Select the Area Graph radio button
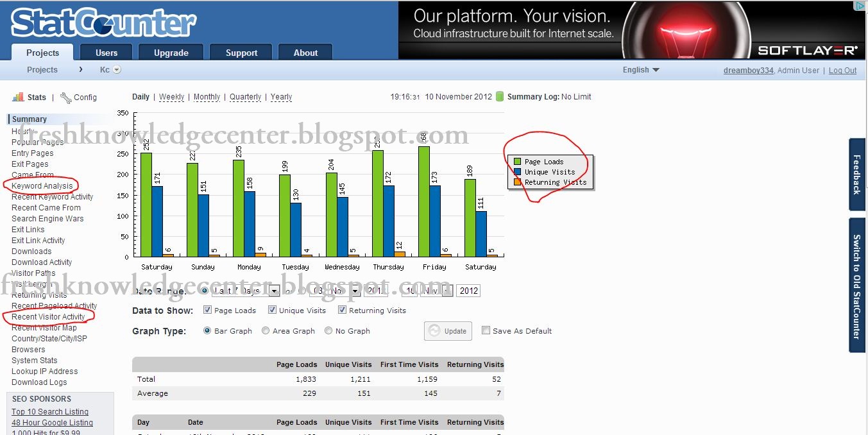Screen dimensions: 868x435 click(x=266, y=331)
